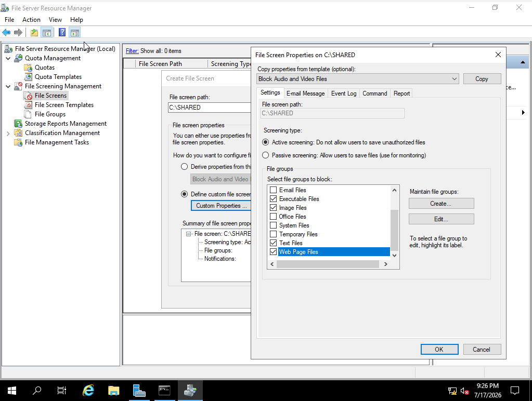
Task: Toggle the Show/Hide Action Pane icon
Action: click(75, 33)
